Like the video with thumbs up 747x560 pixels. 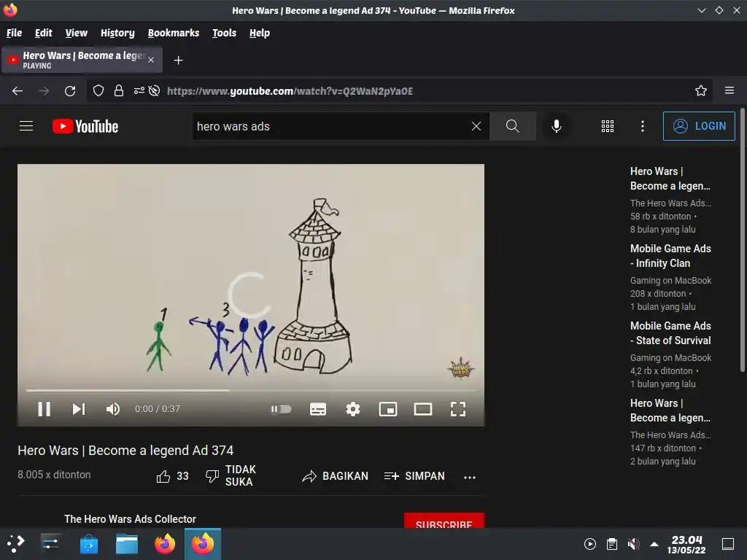pyautogui.click(x=172, y=476)
